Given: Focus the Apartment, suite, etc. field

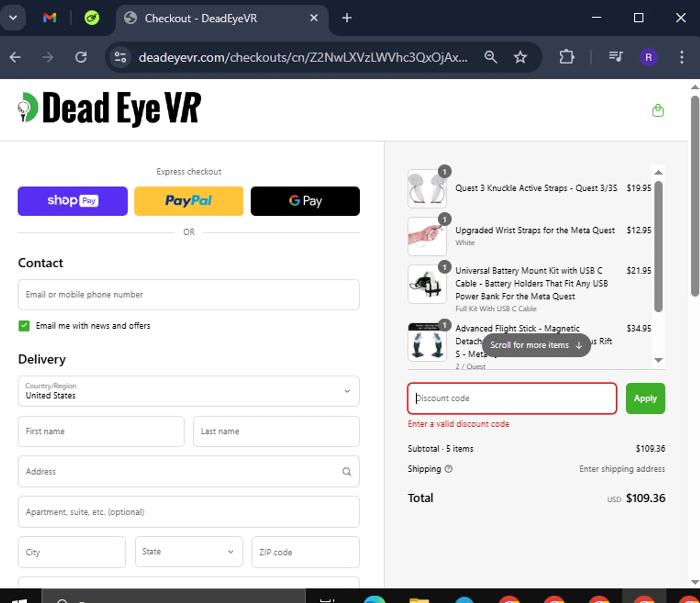Looking at the screenshot, I should pyautogui.click(x=189, y=512).
